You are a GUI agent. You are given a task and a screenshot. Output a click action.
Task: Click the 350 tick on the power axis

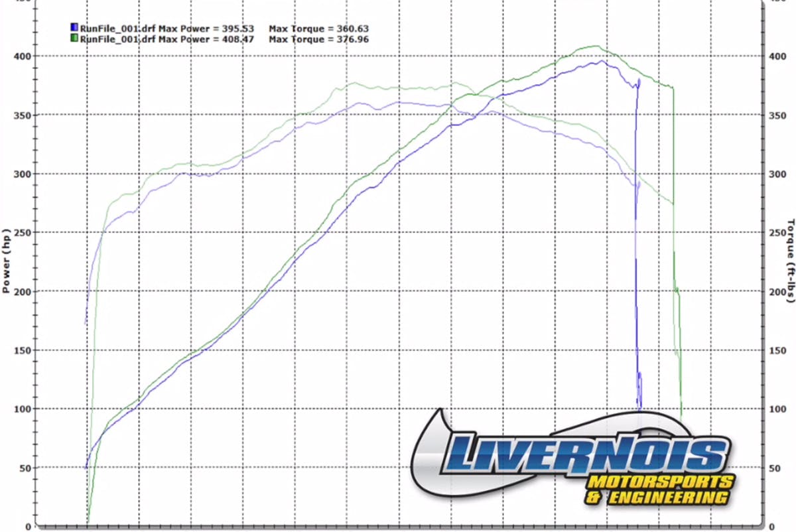[23, 115]
